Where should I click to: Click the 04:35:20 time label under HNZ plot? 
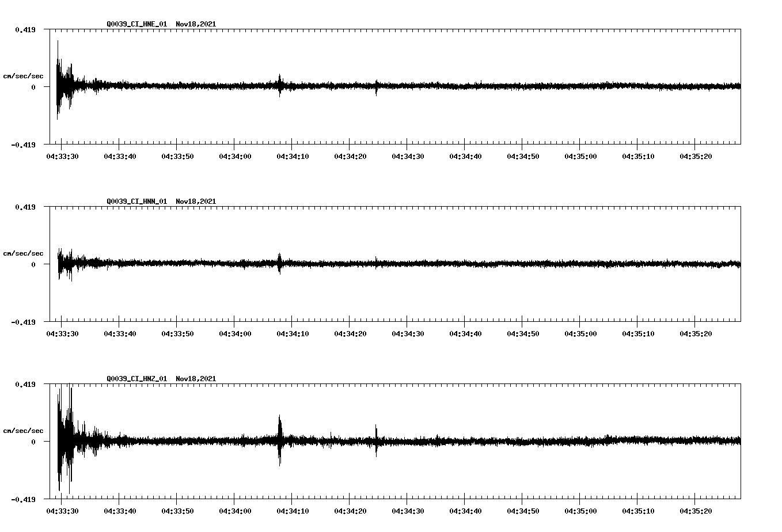click(x=696, y=511)
